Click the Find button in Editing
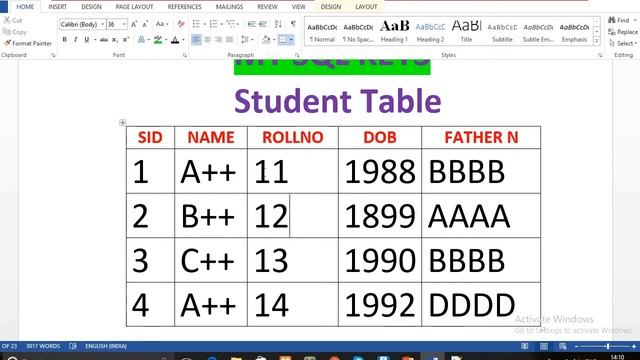 pyautogui.click(x=619, y=20)
